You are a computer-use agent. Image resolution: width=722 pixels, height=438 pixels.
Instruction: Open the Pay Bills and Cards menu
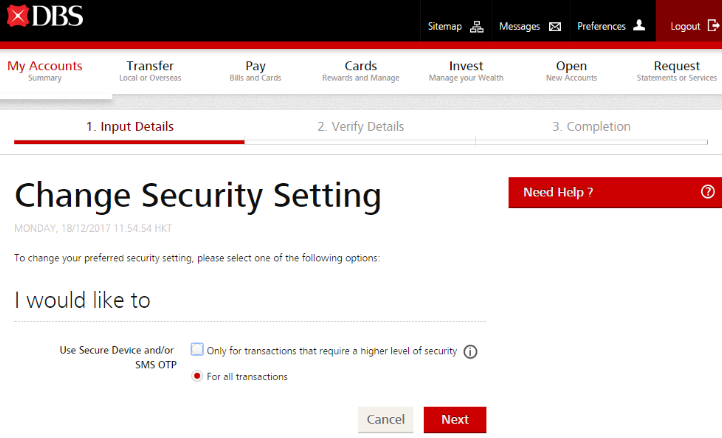(x=255, y=71)
